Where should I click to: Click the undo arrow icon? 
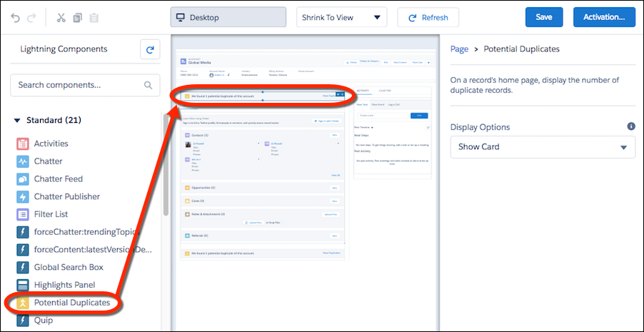[x=15, y=18]
